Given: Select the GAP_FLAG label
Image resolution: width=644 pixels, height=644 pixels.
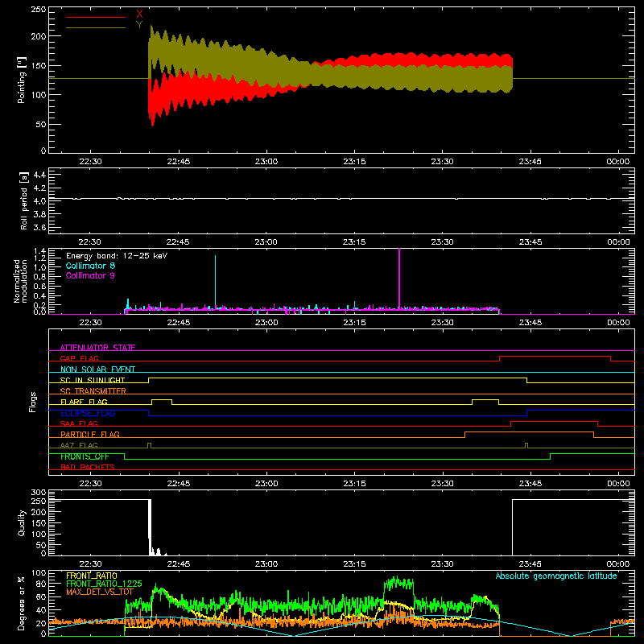Looking at the screenshot, I should pyautogui.click(x=80, y=358).
